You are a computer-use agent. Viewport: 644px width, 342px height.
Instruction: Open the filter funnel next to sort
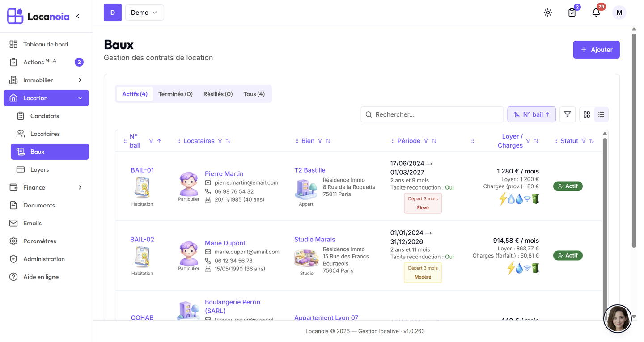(x=567, y=114)
